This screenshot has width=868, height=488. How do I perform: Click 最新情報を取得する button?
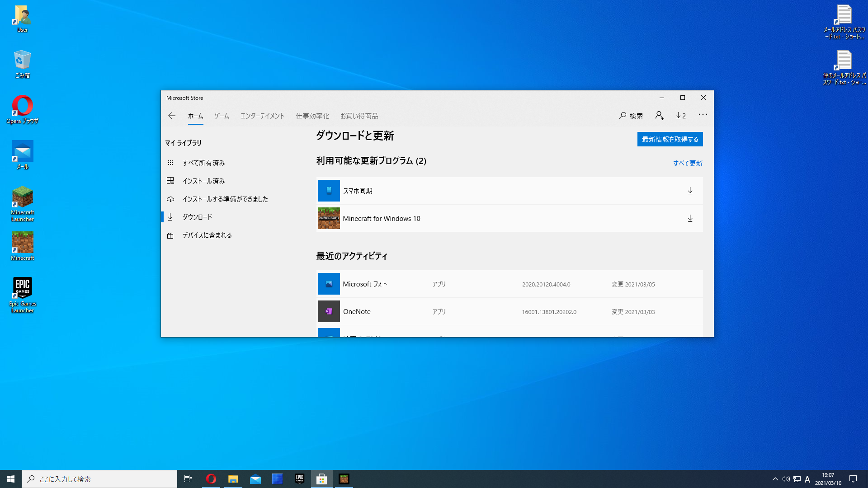tap(670, 139)
